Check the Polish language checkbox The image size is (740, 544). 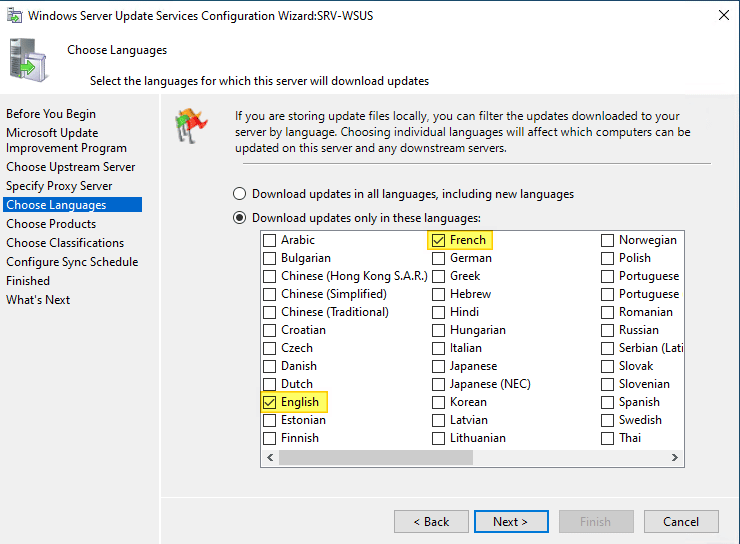(607, 258)
